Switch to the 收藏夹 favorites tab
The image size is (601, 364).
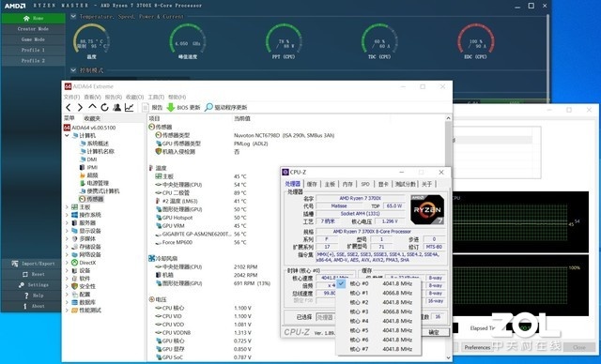click(92, 118)
